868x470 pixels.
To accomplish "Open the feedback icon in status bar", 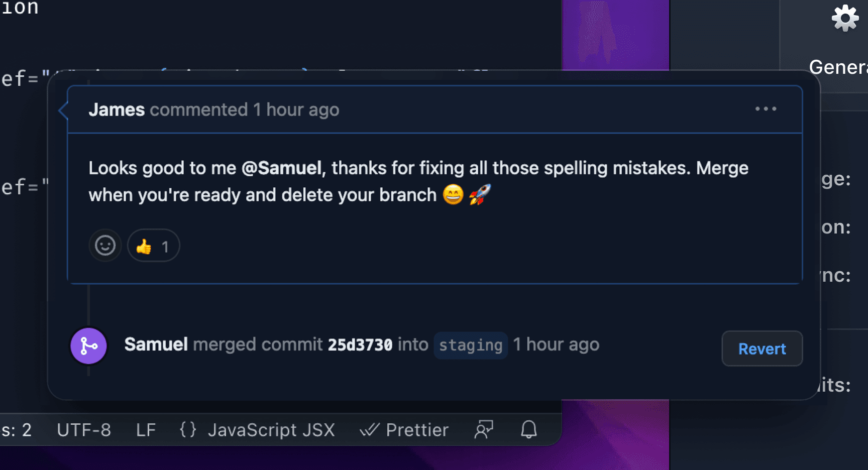I will tap(484, 430).
